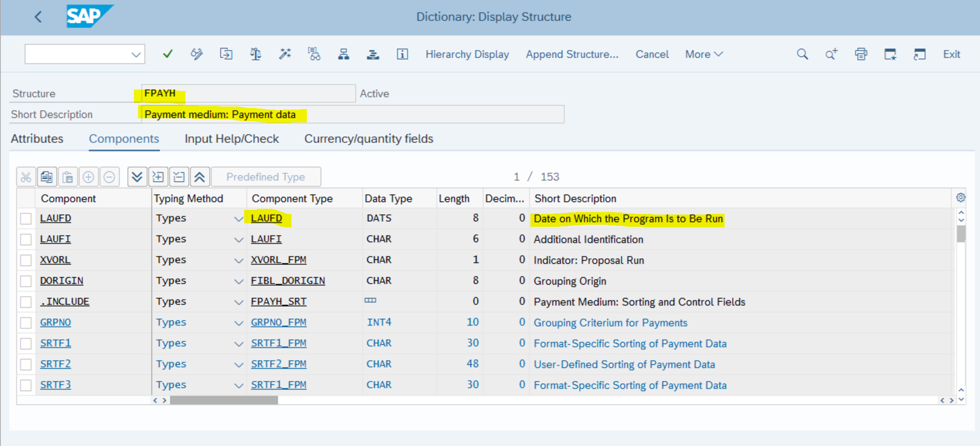The image size is (980, 446).
Task: Open component type link FPAYH_SRT
Action: (x=278, y=301)
